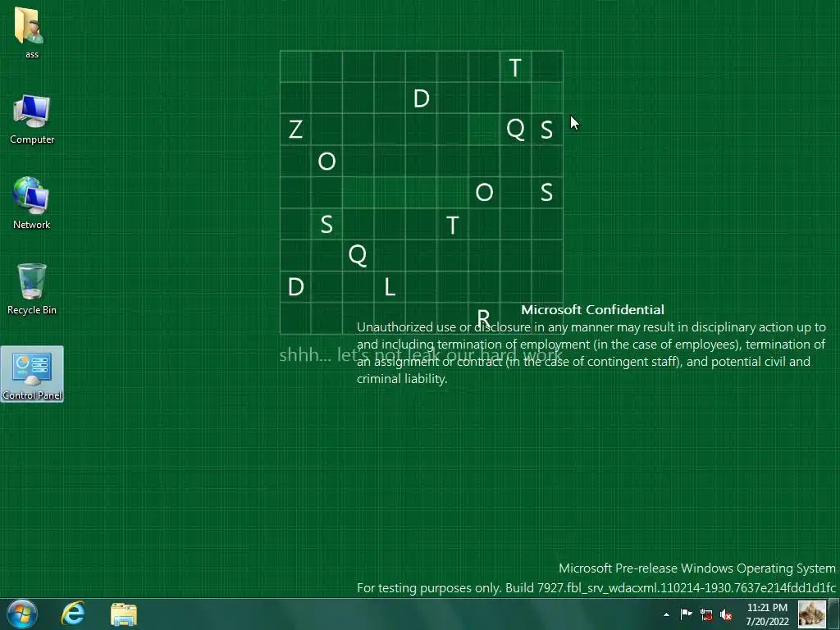Open the network status tray icon
Viewport: 840px width, 630px height.
tap(706, 614)
